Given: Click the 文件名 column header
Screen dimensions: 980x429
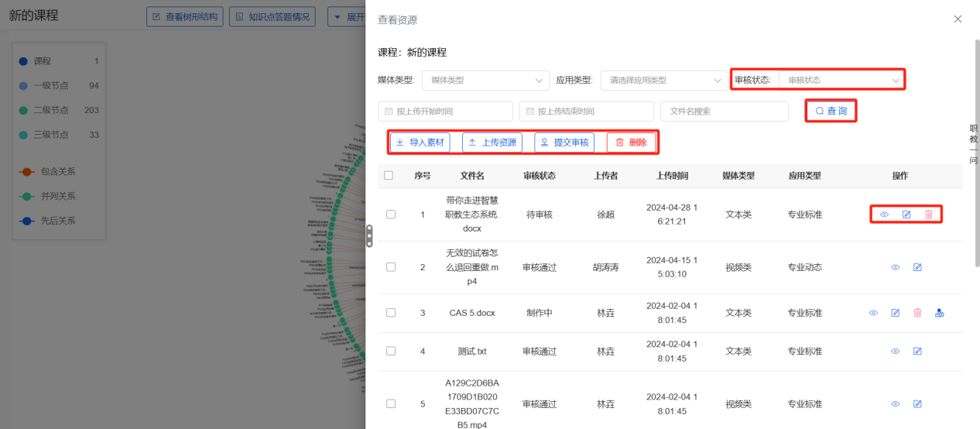Looking at the screenshot, I should pyautogui.click(x=472, y=176).
